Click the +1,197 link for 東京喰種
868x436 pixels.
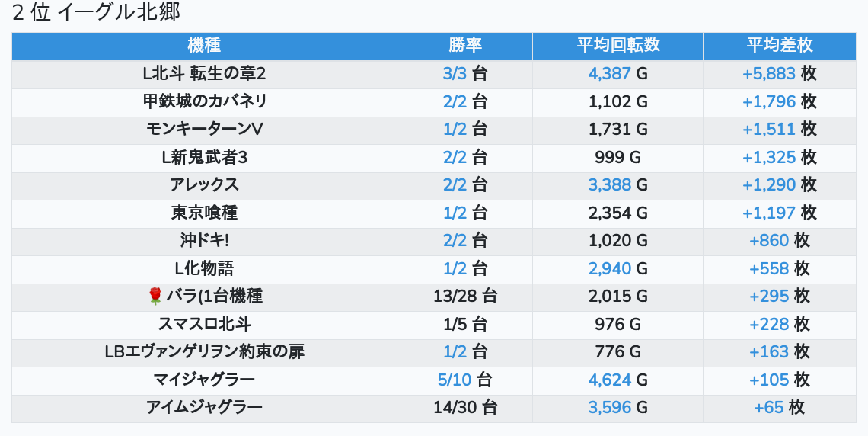769,213
